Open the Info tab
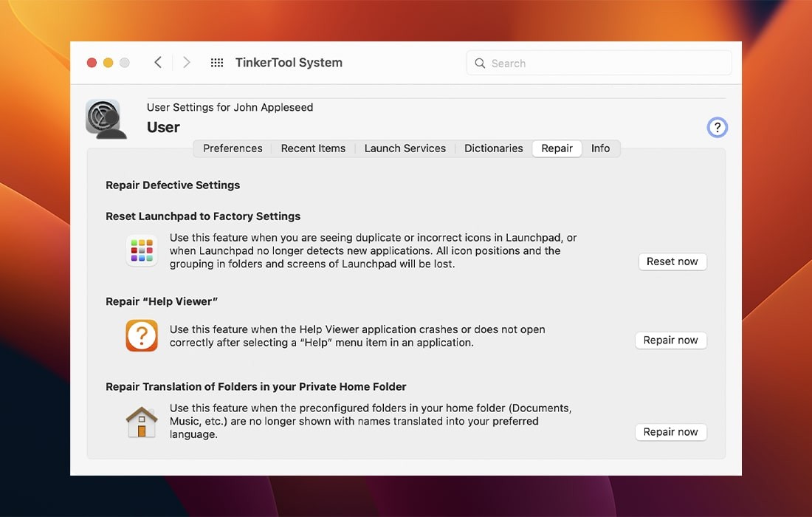Image resolution: width=812 pixels, height=517 pixels. coord(600,148)
